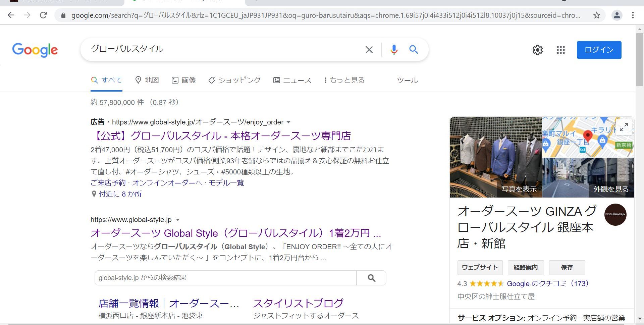Expand the ad URL dropdown arrow
This screenshot has width=644, height=325.
coord(288,122)
